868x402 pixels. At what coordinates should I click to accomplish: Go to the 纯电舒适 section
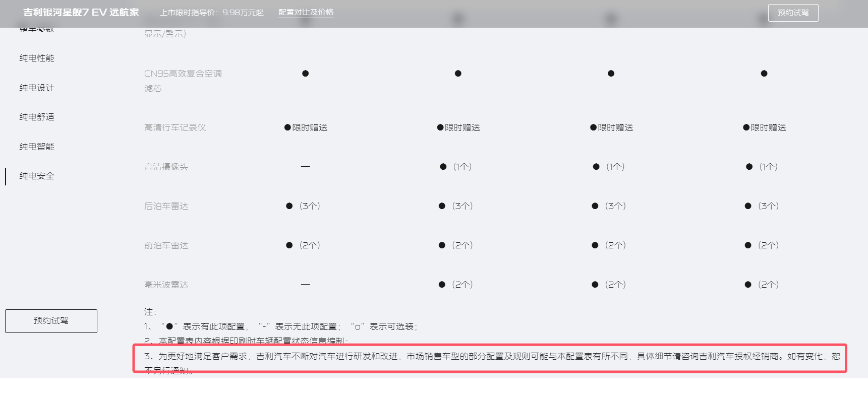(x=37, y=117)
